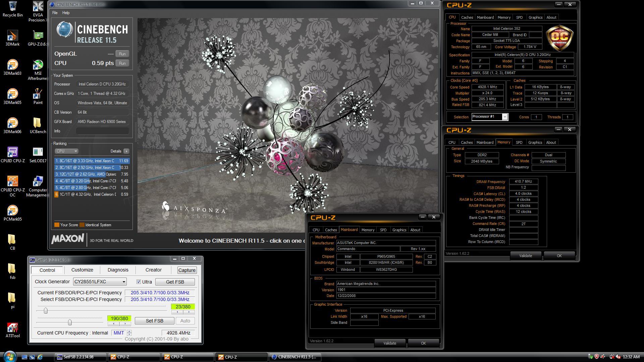The width and height of the screenshot is (644, 362).
Task: Click the 12:32 AM taskbar clock
Action: [x=631, y=357]
